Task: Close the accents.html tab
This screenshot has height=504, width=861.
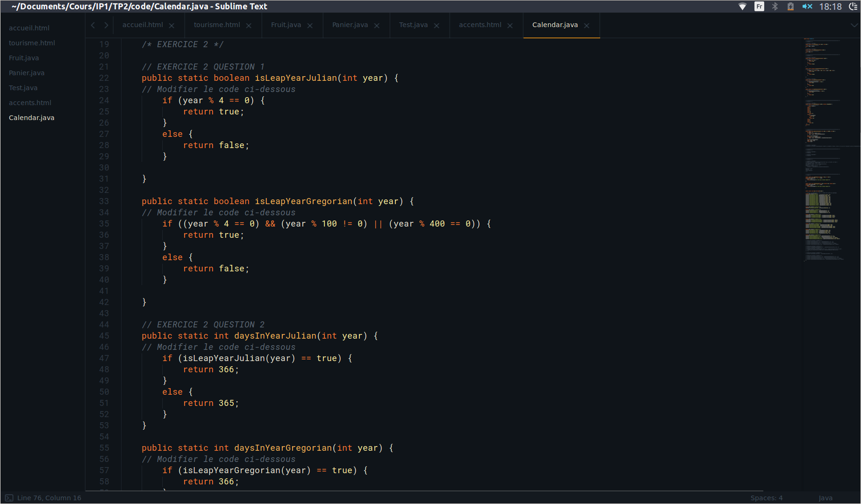Action: [510, 26]
